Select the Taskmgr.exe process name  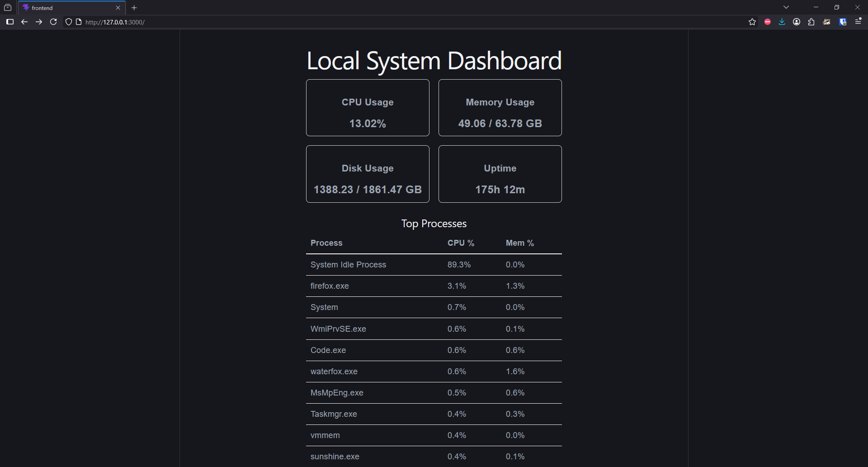click(x=334, y=414)
